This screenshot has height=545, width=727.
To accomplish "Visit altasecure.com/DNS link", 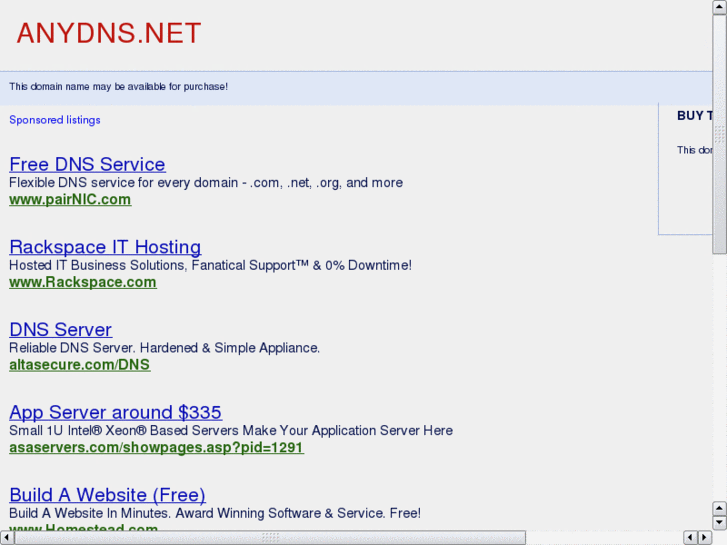I will coord(80,365).
